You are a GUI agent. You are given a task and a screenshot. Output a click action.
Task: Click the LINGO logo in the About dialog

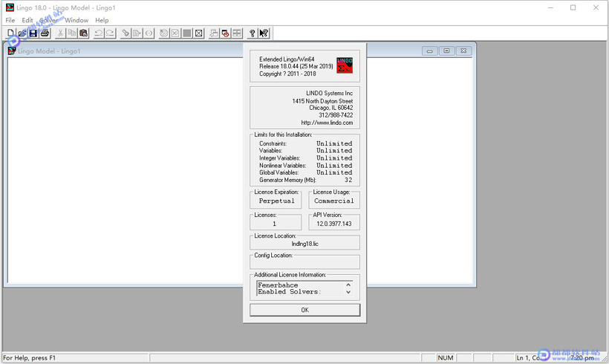[345, 65]
